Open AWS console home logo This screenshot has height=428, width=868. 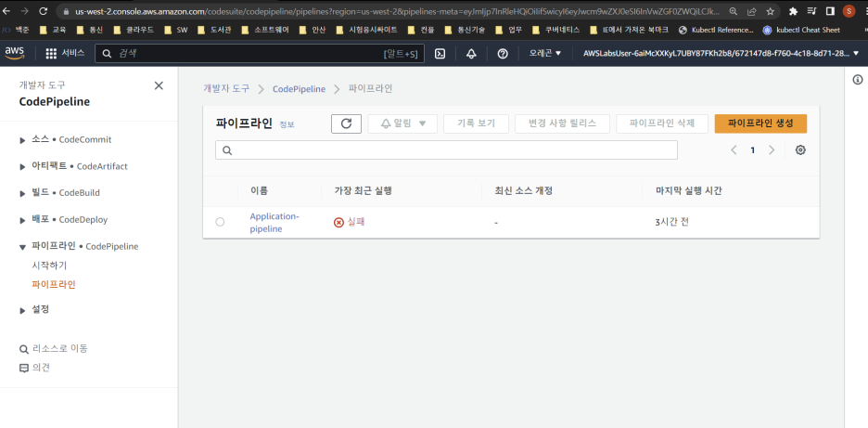pyautogui.click(x=15, y=53)
